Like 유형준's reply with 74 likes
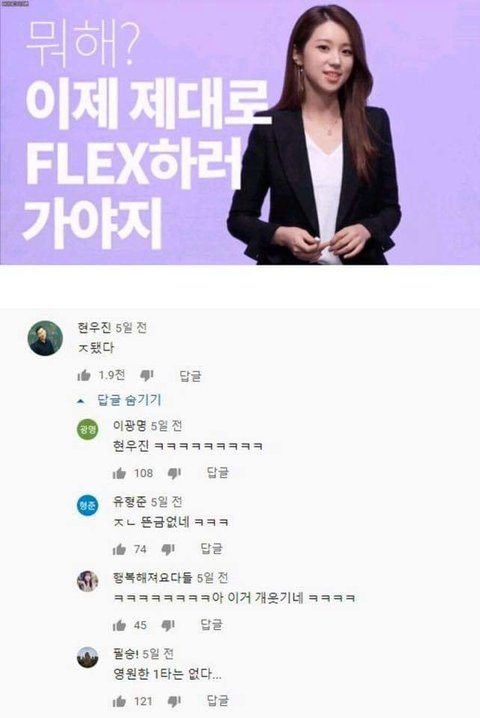Image resolution: width=480 pixels, height=718 pixels. tap(120, 549)
